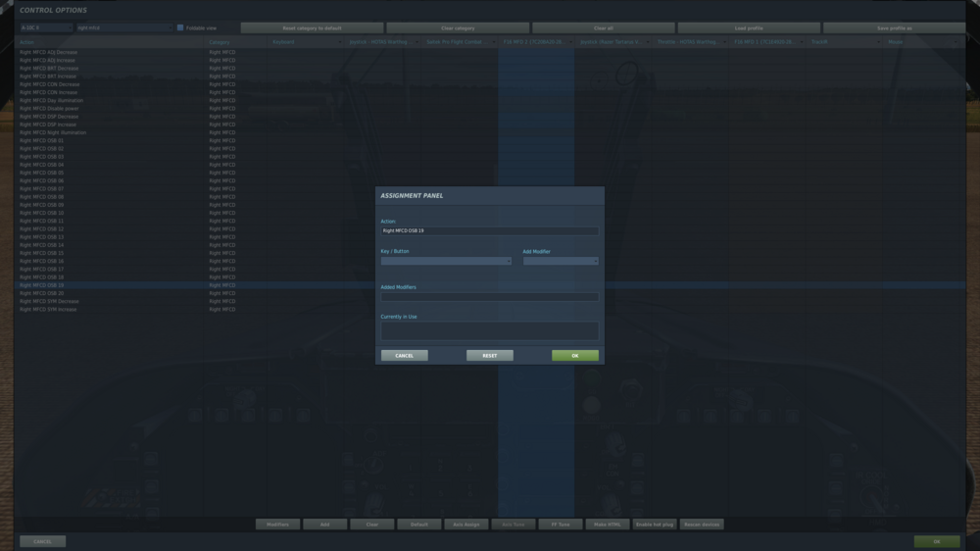Open the A-10C II aircraft selector

click(x=46, y=27)
